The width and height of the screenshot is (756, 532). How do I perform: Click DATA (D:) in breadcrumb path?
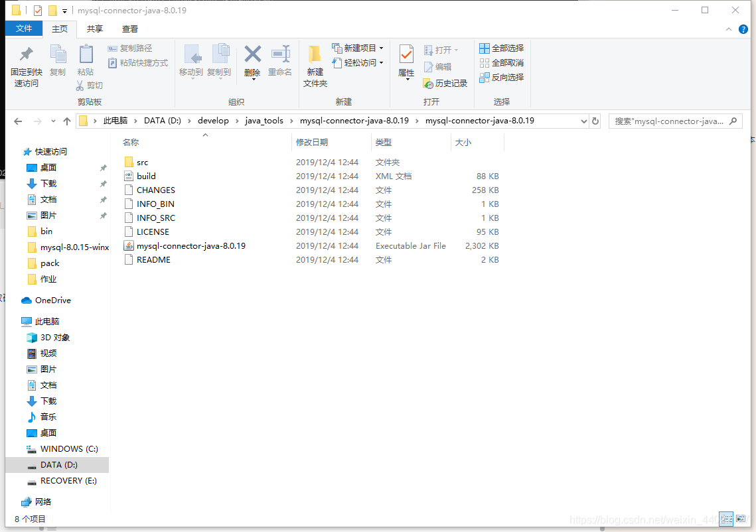pos(163,121)
